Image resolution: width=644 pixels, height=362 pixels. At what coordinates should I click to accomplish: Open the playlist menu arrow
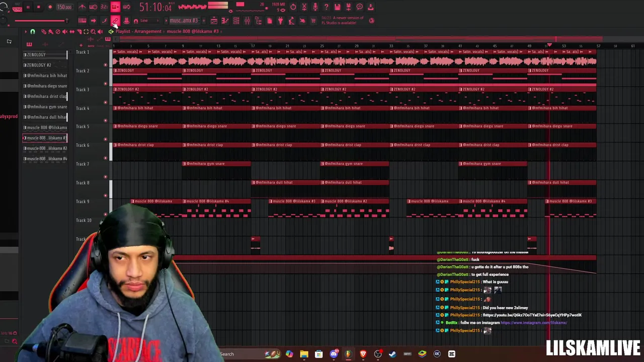[26, 32]
